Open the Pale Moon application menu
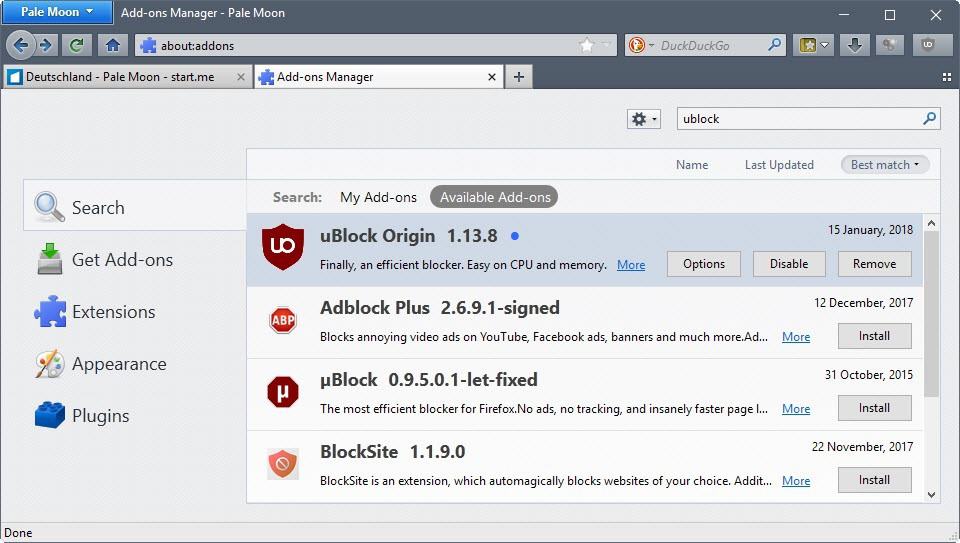The width and height of the screenshot is (960, 543). pyautogui.click(x=56, y=12)
